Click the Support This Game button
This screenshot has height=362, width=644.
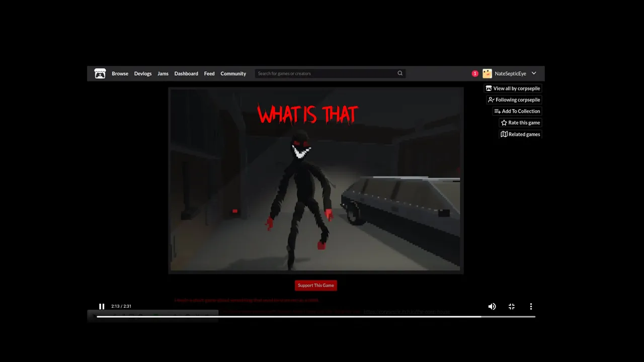[x=316, y=286]
